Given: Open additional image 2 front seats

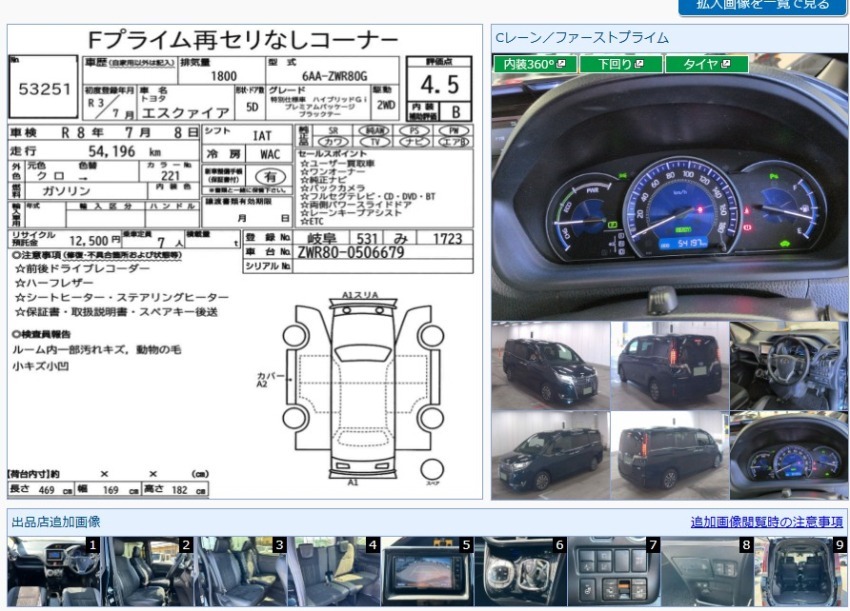Looking at the screenshot, I should coord(148,571).
